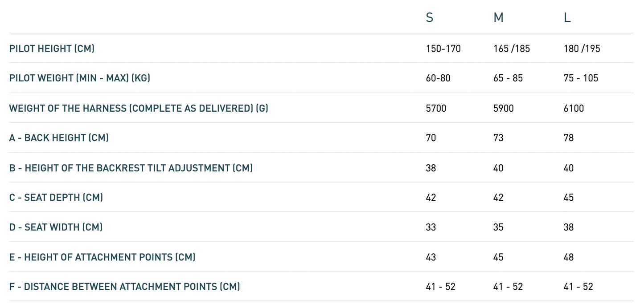This screenshot has height=308, width=644.
Task: Select the C - Seat Depth row label
Action: click(x=56, y=198)
